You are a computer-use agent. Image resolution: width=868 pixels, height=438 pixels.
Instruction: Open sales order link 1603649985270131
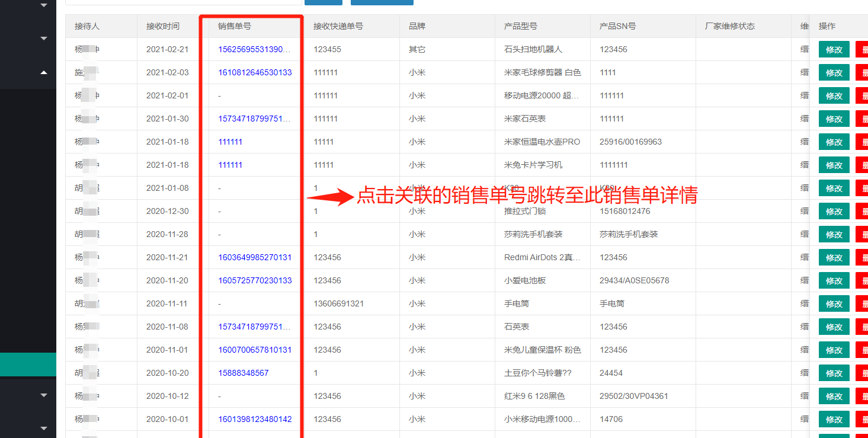coord(255,257)
